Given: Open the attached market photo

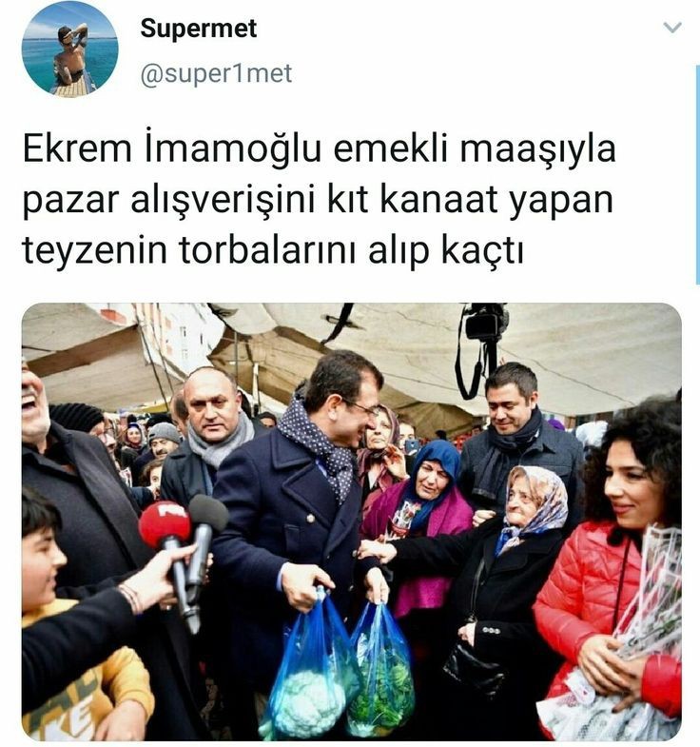Looking at the screenshot, I should [x=352, y=521].
